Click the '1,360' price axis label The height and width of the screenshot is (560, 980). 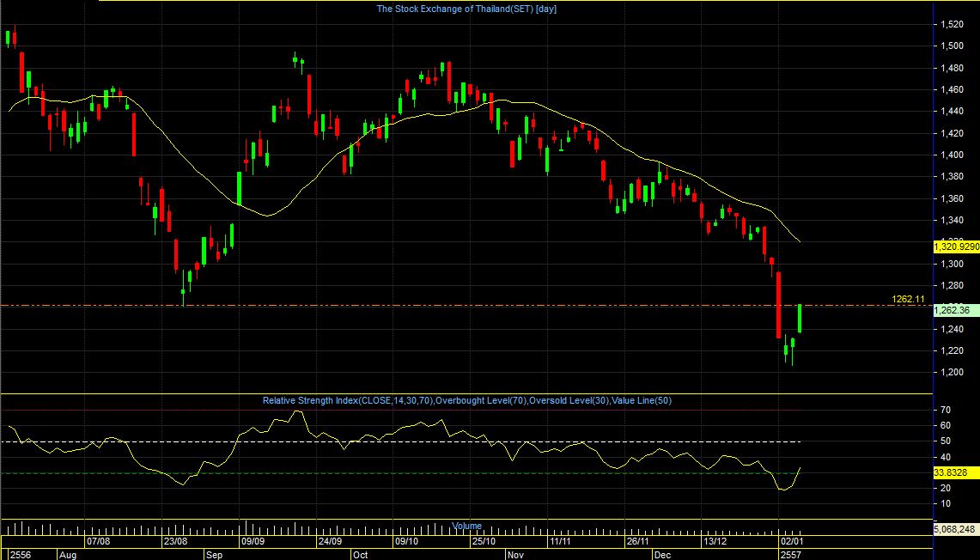[952, 198]
